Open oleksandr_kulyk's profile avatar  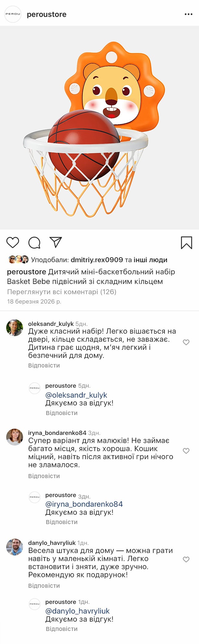(x=15, y=328)
